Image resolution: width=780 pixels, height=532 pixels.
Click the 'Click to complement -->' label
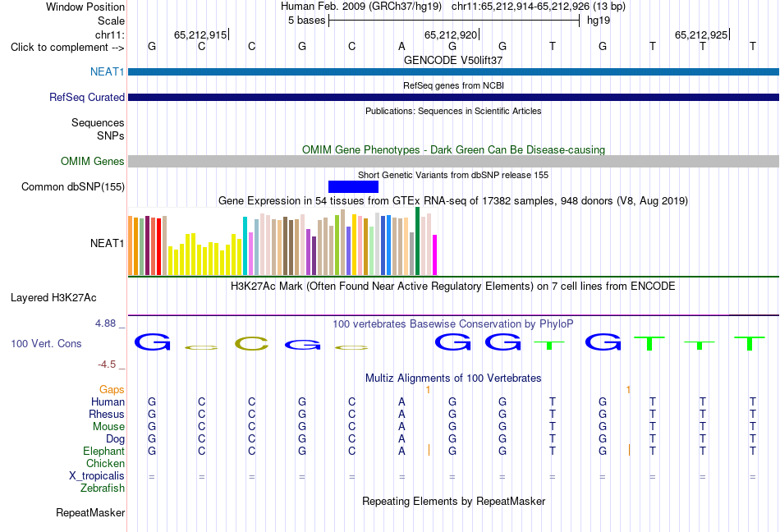[x=67, y=48]
